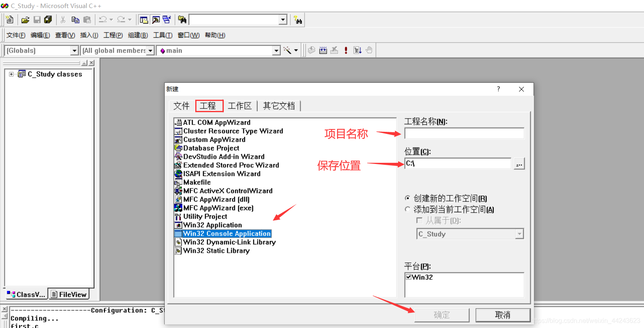Open the Window List icon

pos(167,20)
